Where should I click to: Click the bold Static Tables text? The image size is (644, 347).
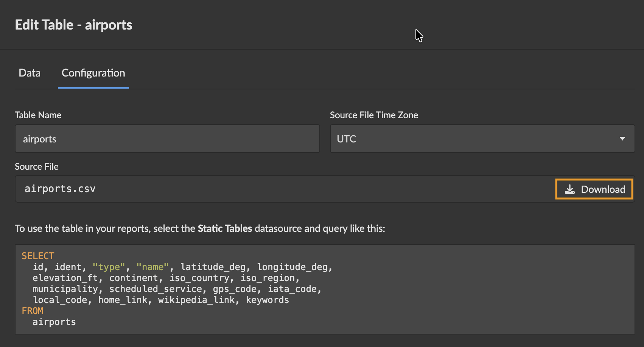225,228
